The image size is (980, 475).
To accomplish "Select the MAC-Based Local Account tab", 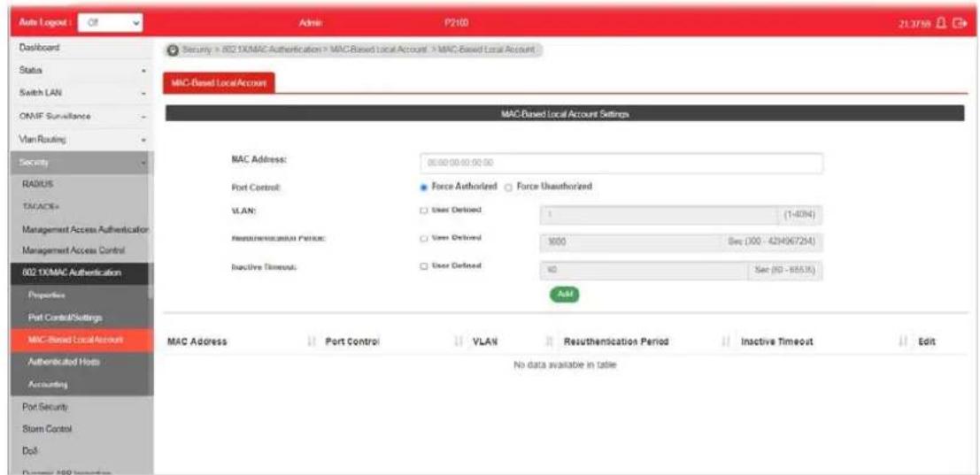I will [x=218, y=85].
